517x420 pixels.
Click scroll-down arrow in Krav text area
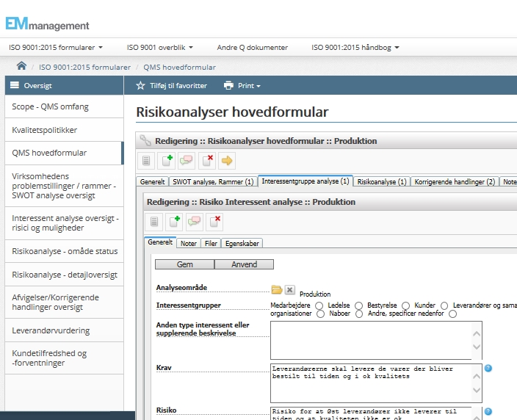click(477, 391)
